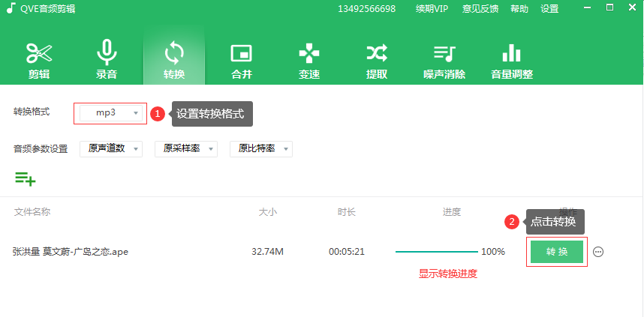The image size is (644, 317).
Task: Open more options for 广岛之恋.ape row
Action: [598, 252]
